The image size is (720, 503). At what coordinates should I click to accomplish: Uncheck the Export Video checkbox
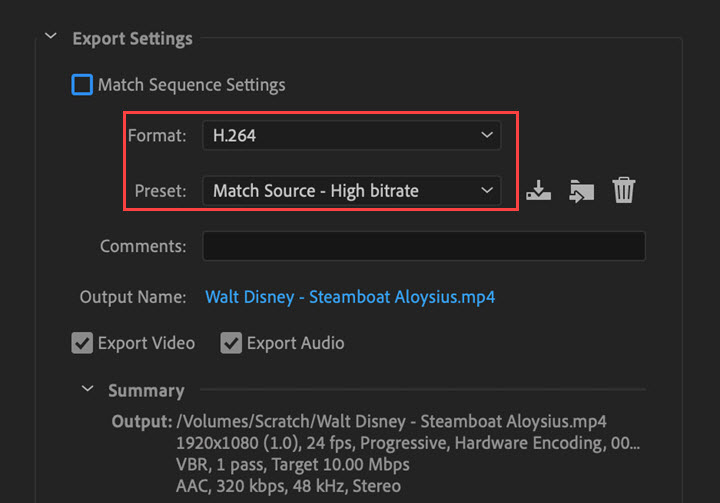click(82, 343)
